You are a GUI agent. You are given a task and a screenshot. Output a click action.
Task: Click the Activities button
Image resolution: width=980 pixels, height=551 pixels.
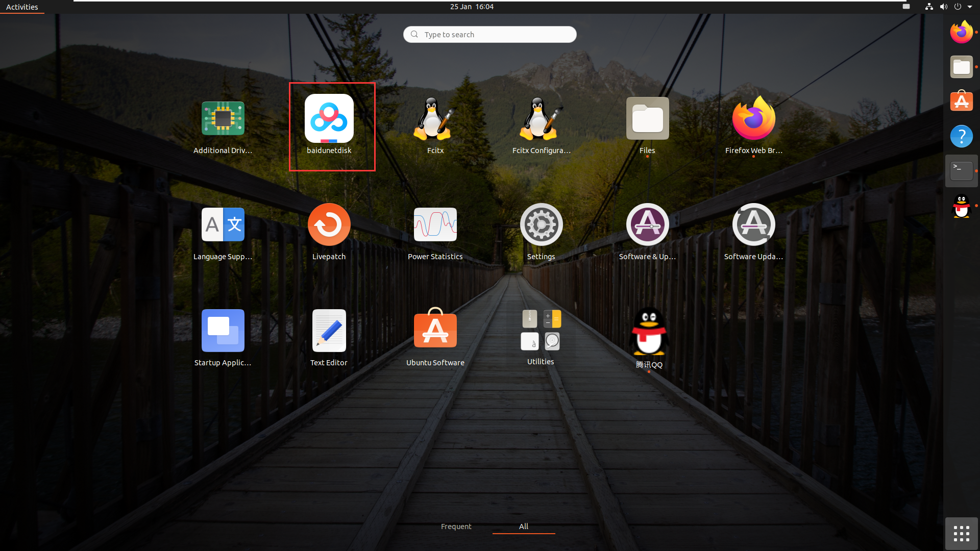[x=22, y=7]
